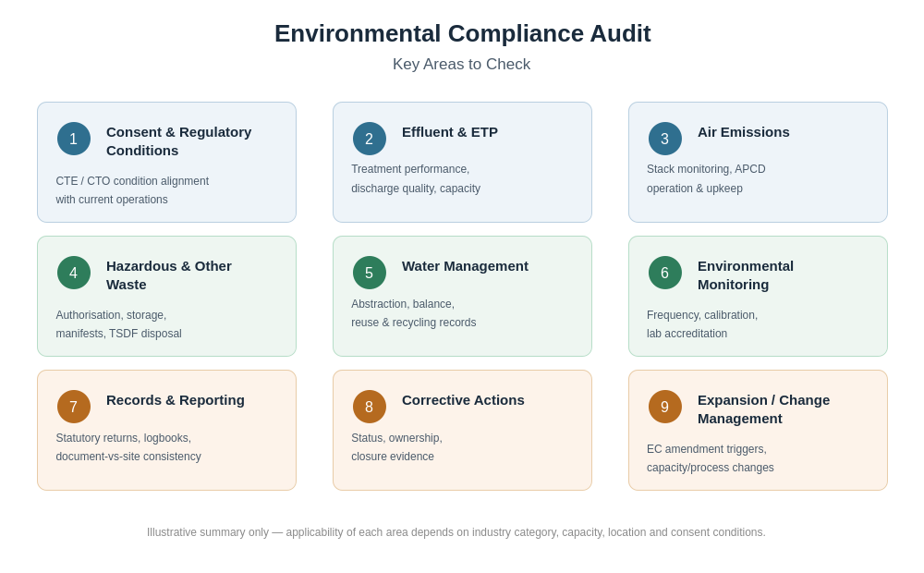Select the 'Hazardous & Other Waste' heading

pos(168,275)
